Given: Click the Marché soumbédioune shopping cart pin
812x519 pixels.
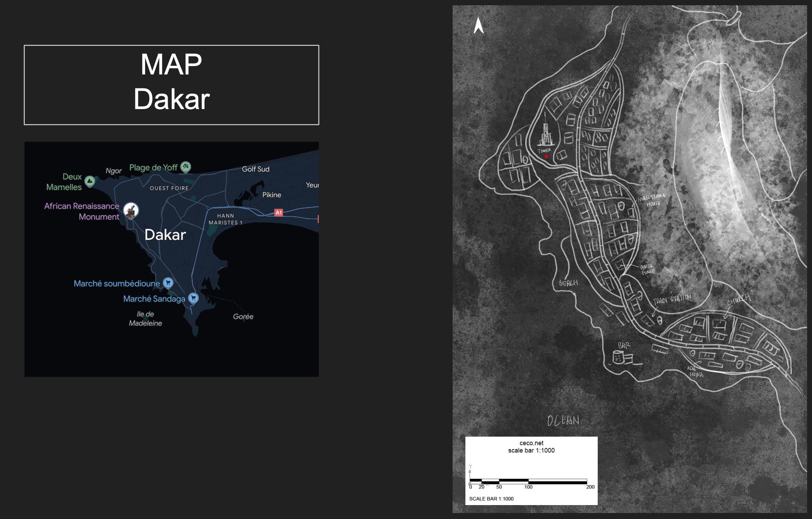Looking at the screenshot, I should pos(168,283).
